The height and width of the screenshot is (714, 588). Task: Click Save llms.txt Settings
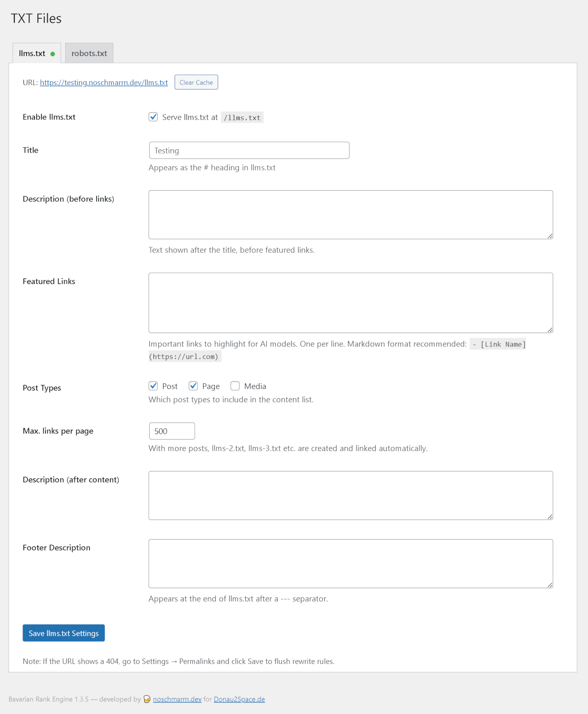(x=63, y=633)
